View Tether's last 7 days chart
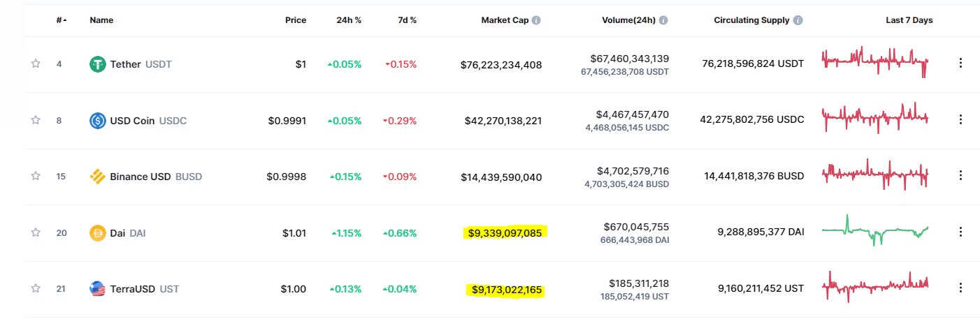 [x=875, y=62]
